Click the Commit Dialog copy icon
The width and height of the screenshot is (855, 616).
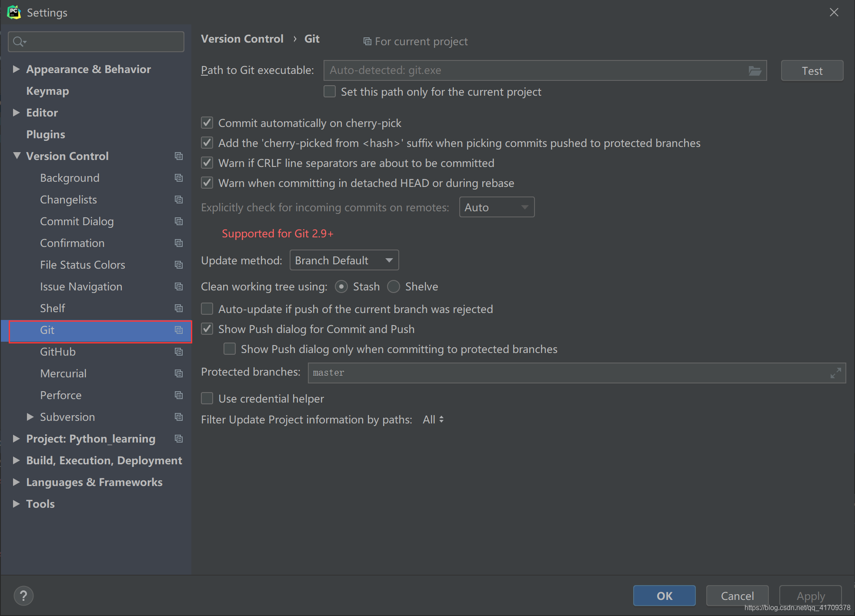click(x=179, y=221)
